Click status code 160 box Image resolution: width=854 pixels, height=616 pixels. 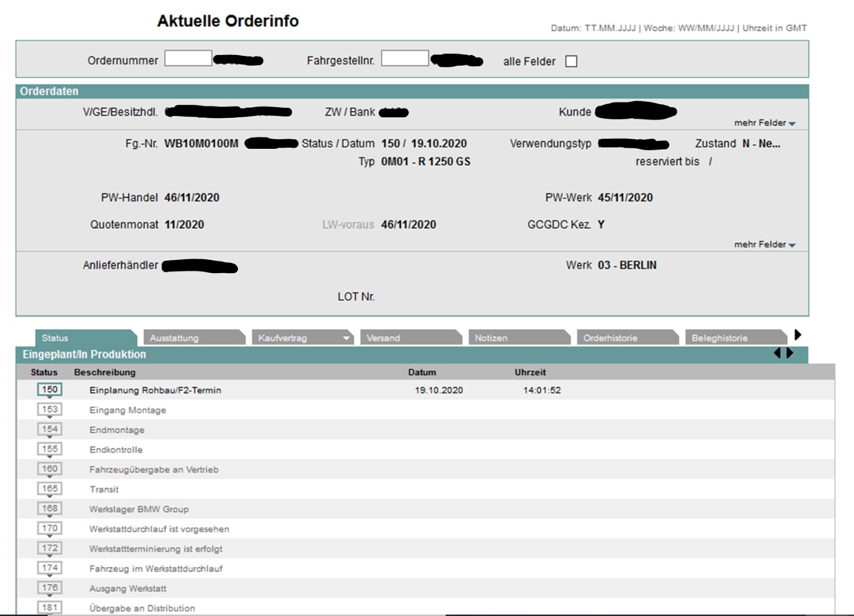pos(50,469)
